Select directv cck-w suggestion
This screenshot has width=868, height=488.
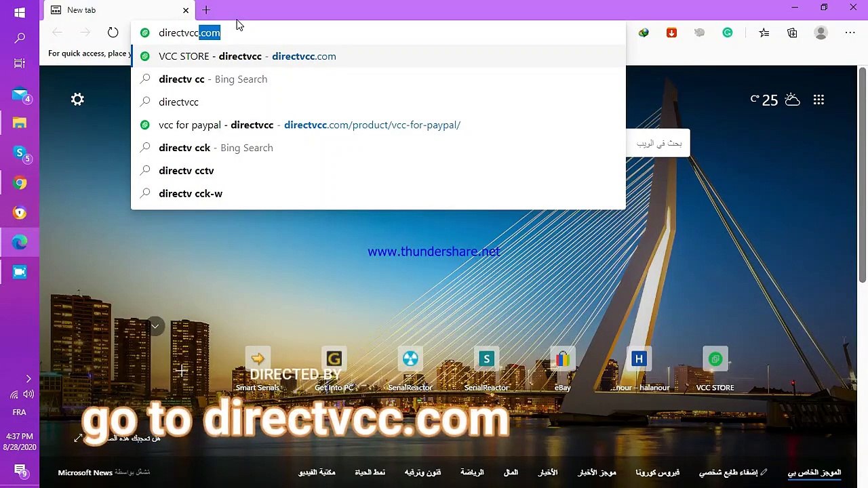pyautogui.click(x=378, y=194)
